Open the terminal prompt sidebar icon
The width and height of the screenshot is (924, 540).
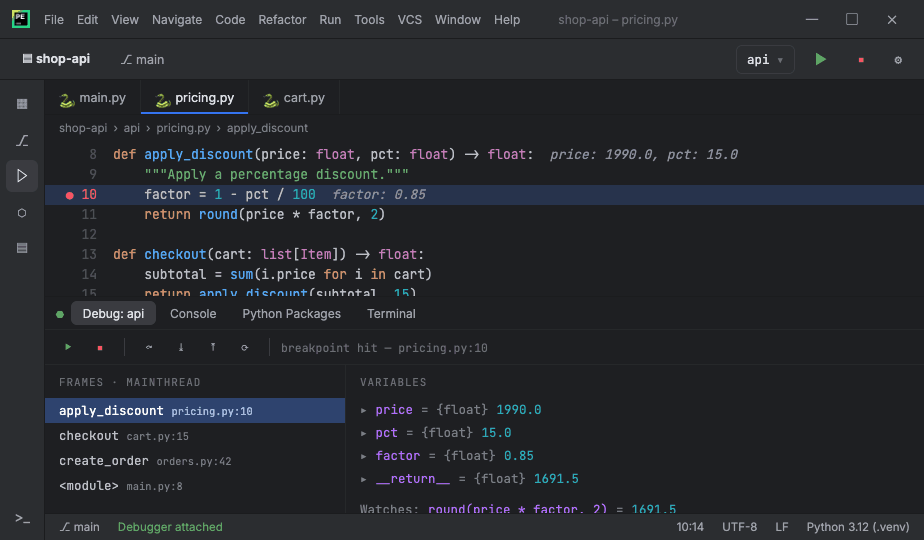[x=22, y=518]
